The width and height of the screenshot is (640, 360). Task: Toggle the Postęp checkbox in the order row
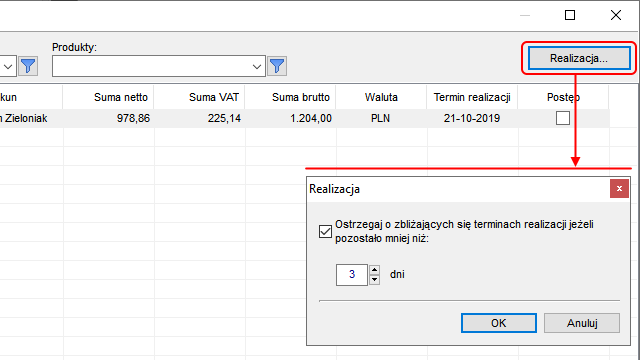coord(563,118)
